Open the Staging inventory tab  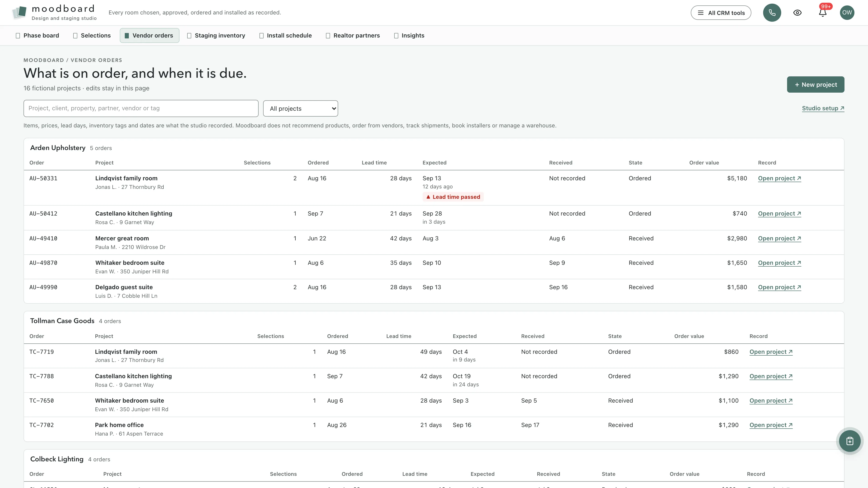216,35
